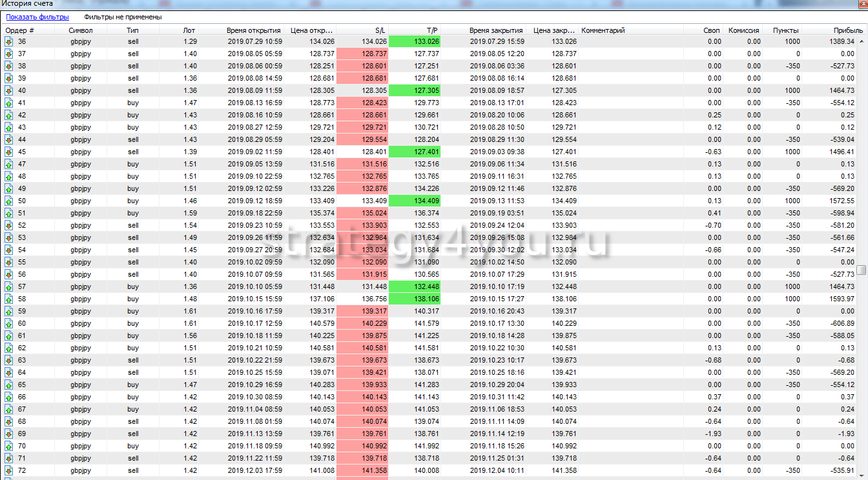Click the icon of order 61
Image resolution: width=868 pixels, height=480 pixels.
pyautogui.click(x=9, y=335)
